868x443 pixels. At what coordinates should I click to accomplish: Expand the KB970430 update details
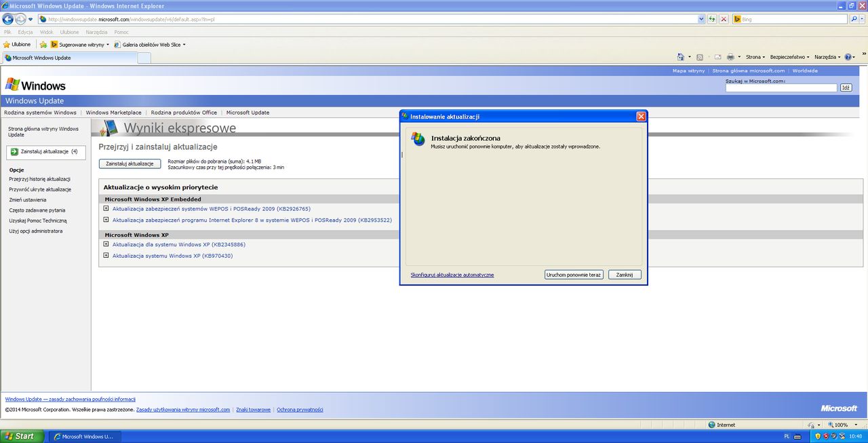pos(106,256)
